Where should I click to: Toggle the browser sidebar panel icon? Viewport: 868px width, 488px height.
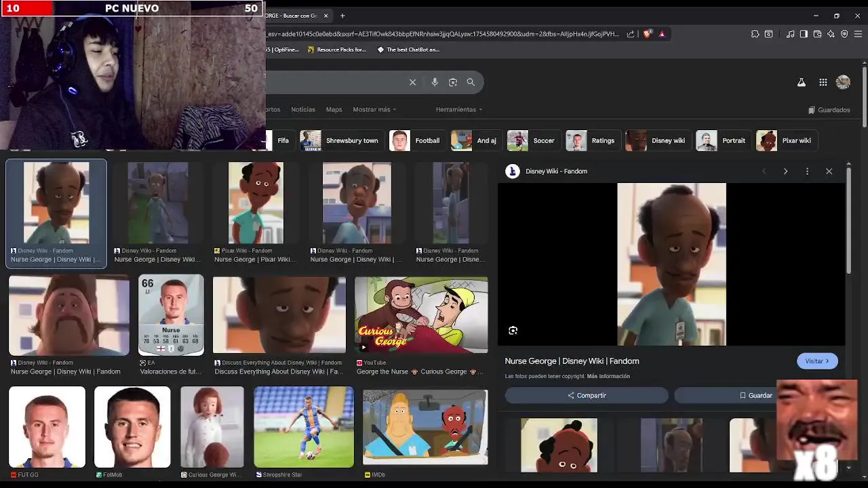coord(804,34)
